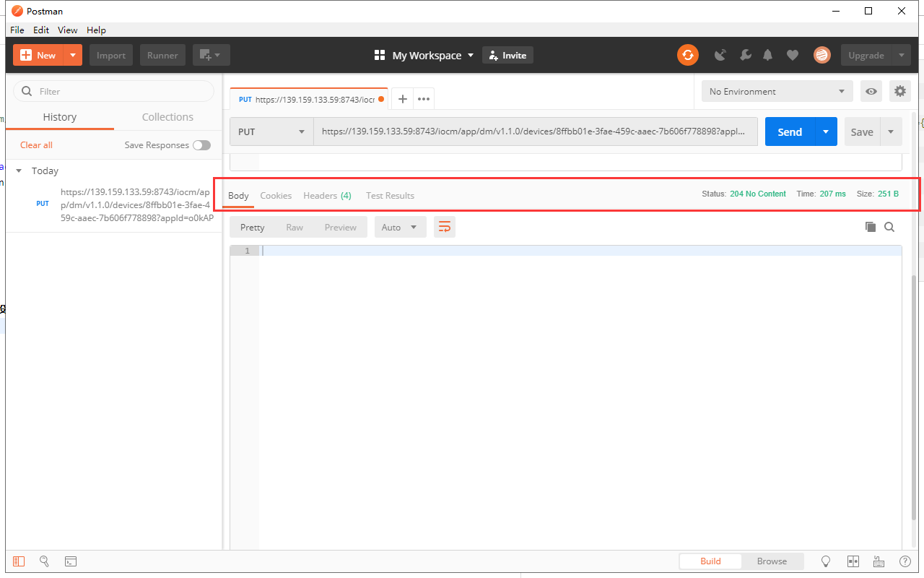Switch to Raw response view
Image resolution: width=924 pixels, height=578 pixels.
(295, 227)
